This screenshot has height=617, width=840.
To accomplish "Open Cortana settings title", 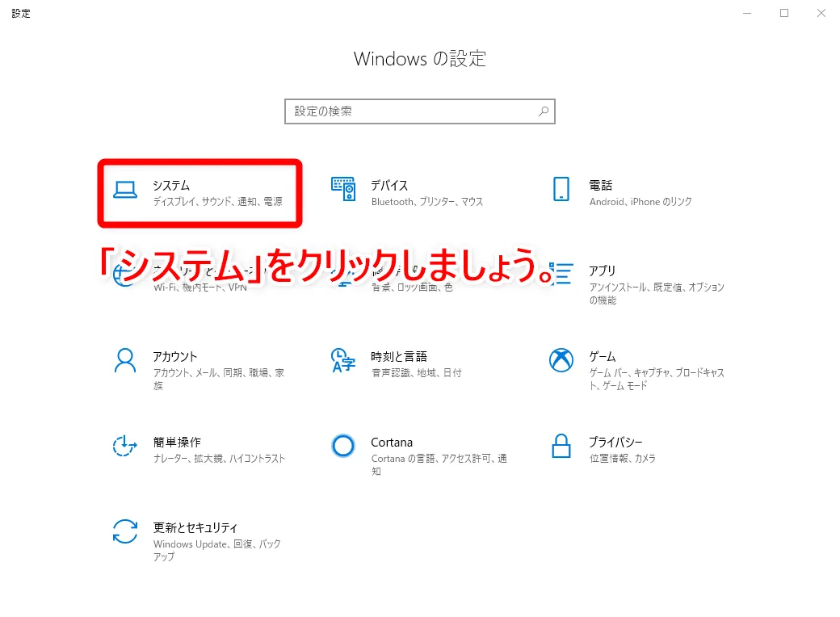I will point(392,443).
